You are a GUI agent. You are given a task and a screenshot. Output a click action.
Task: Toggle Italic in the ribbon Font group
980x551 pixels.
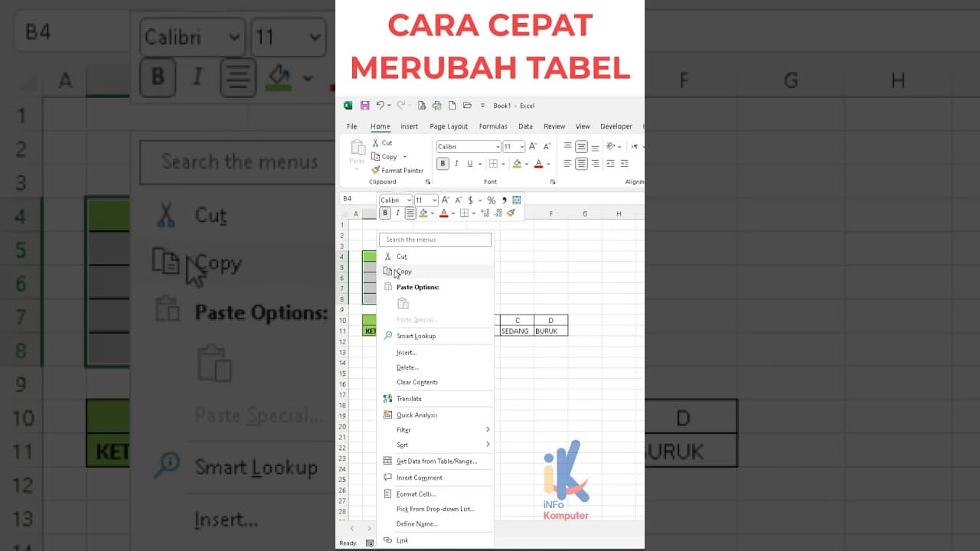(x=456, y=164)
